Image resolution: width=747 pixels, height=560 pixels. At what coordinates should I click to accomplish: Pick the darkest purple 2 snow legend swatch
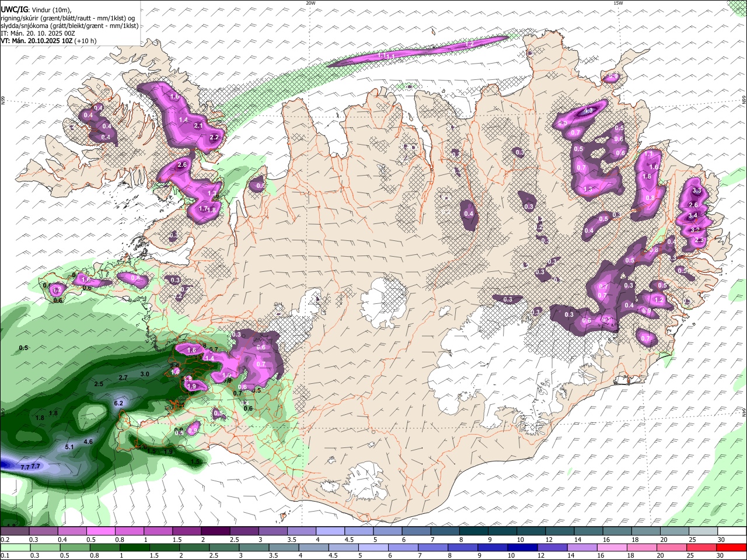tap(215, 531)
